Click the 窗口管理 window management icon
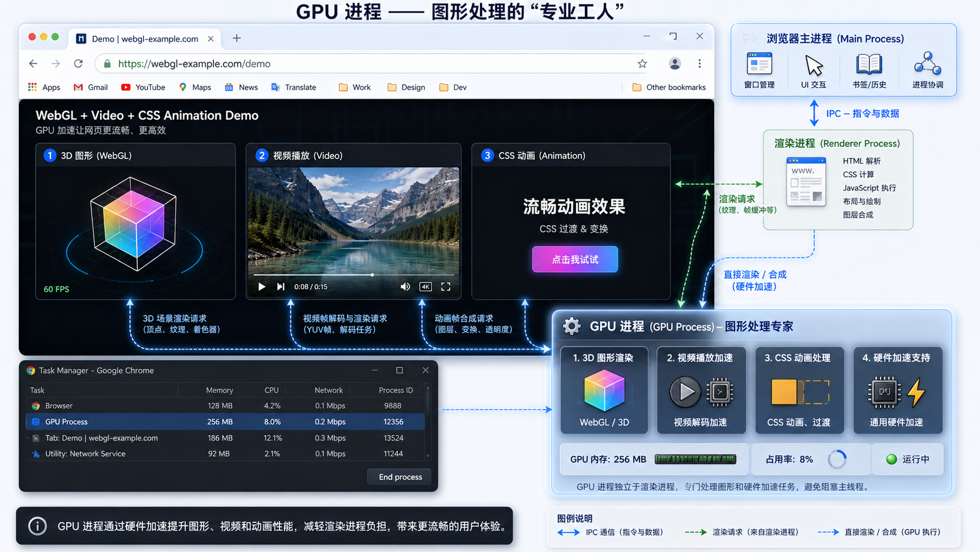Viewport: 980px width, 552px height. pos(759,63)
